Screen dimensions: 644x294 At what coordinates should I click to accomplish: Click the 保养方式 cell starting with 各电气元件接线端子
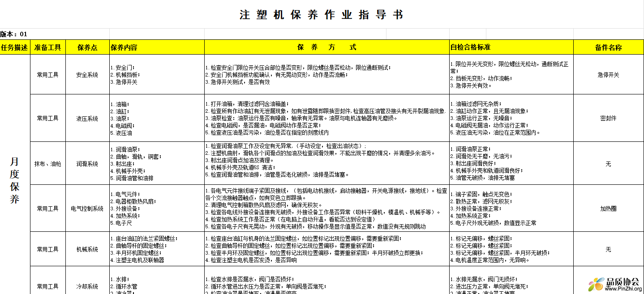tap(327, 209)
